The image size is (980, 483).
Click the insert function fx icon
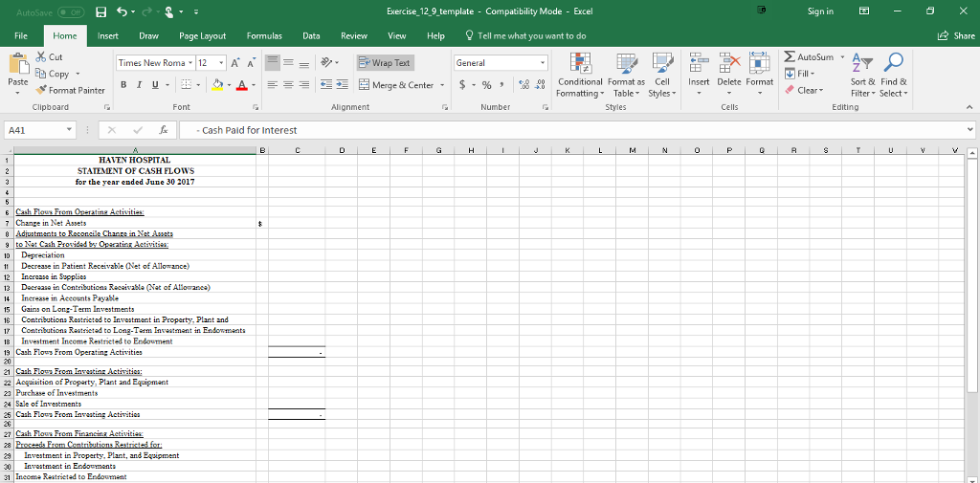[x=163, y=131]
